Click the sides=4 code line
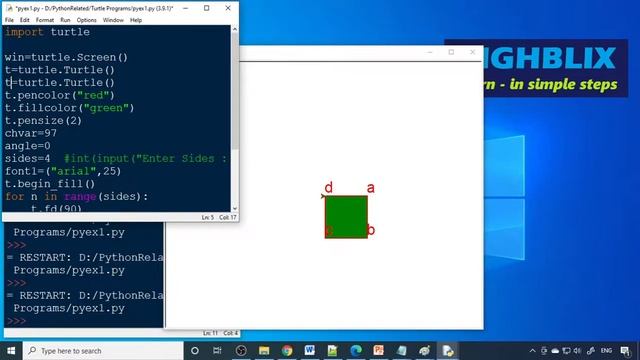640x360 pixels. pos(116,158)
